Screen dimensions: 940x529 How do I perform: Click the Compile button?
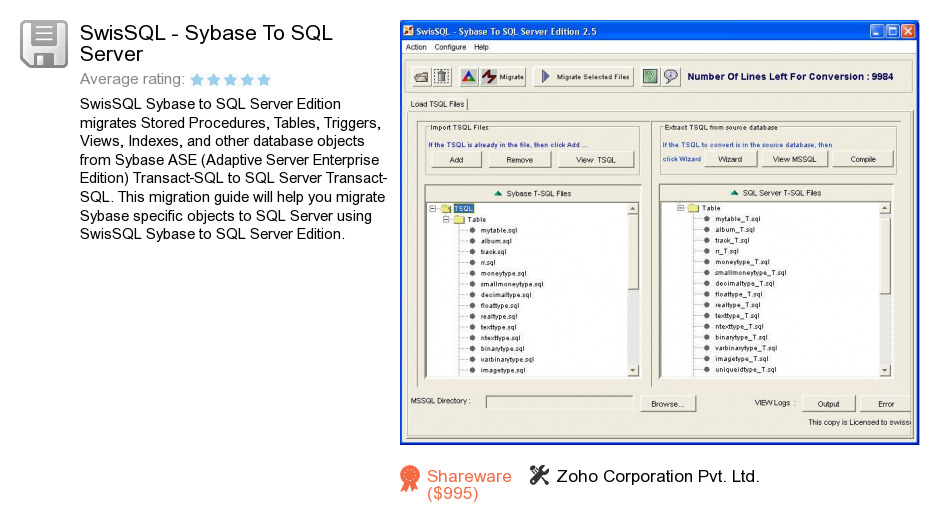(863, 160)
